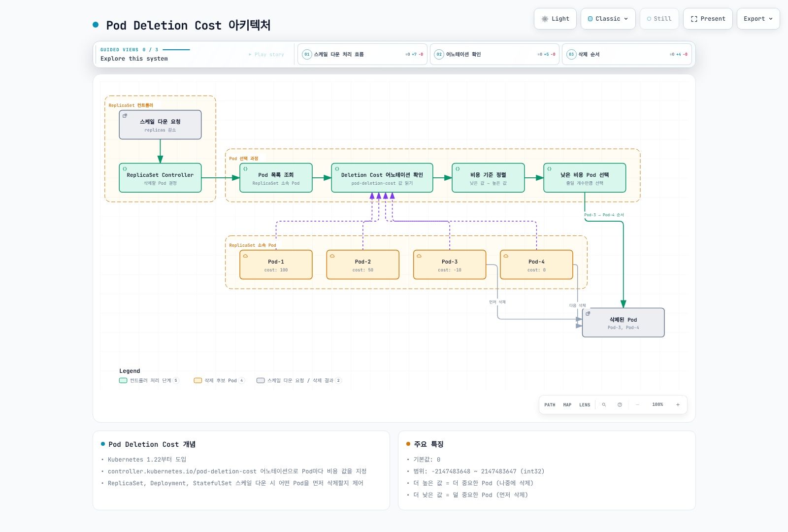Click the code icon on the 낮은 비용 Pod 선택 node

click(x=549, y=169)
